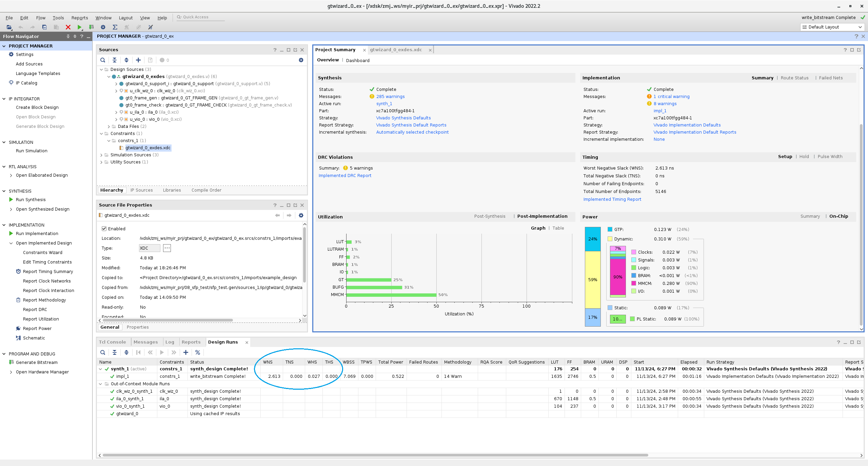Switch to the IP Sources tab
Viewport: 868px width, 466px height.
pyautogui.click(x=142, y=190)
